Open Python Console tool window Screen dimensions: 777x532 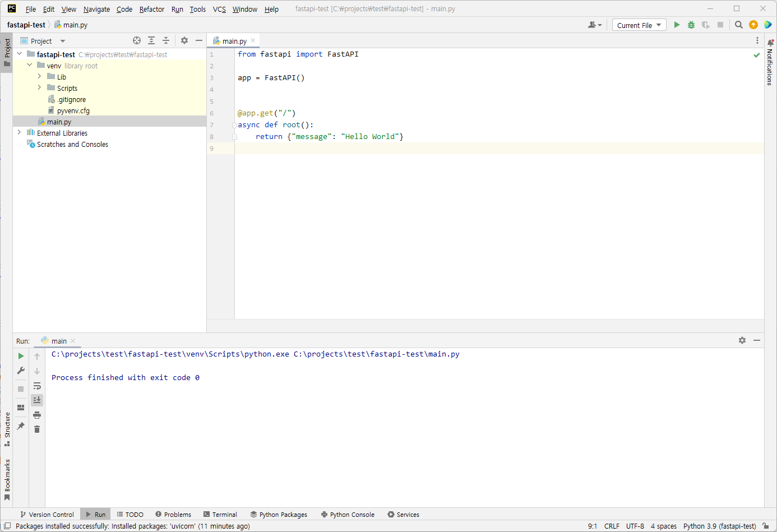[x=348, y=514]
